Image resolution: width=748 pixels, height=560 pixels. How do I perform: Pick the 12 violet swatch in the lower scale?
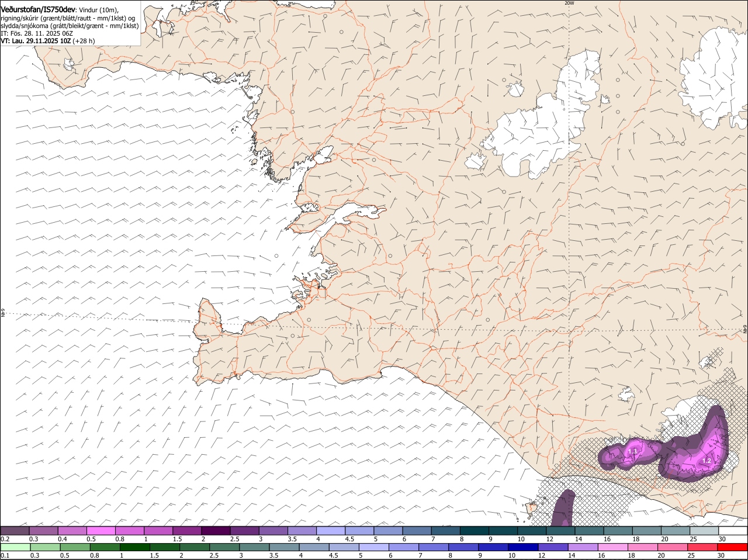pos(553,547)
